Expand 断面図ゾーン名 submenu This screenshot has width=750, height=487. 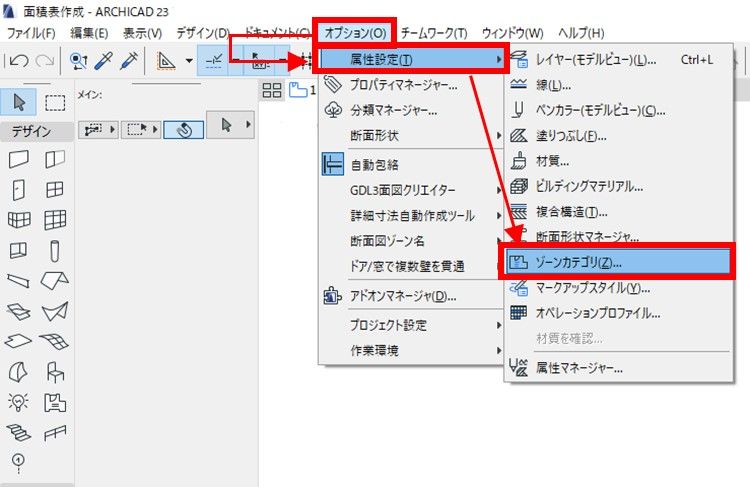[x=411, y=241]
